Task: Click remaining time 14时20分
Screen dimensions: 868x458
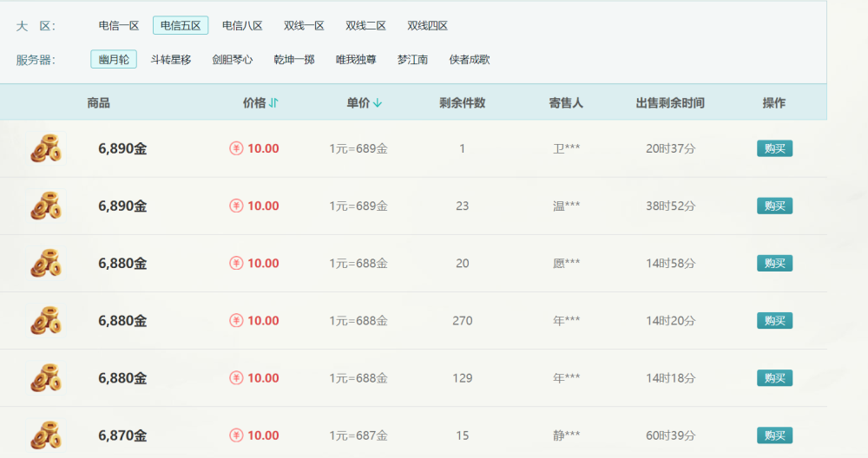Action: (x=670, y=321)
